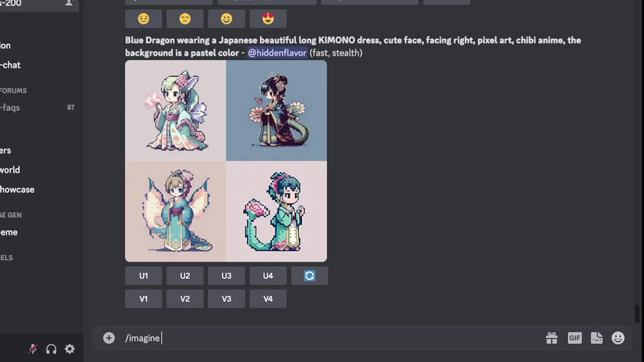Open the gift Nitro icon
644x362 pixels.
click(x=551, y=338)
